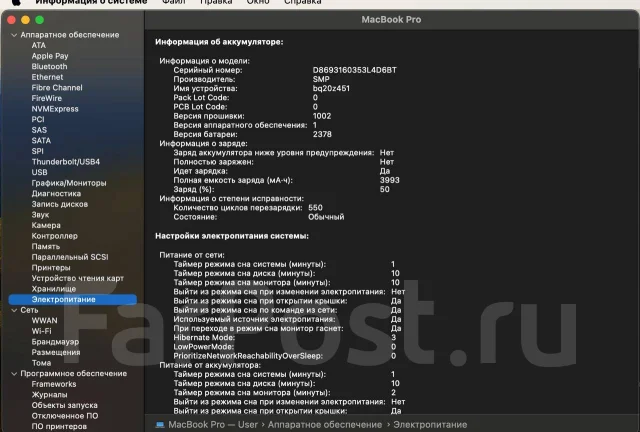Image resolution: width=640 pixels, height=432 pixels.
Task: Select NVMExpress in the sidebar
Action: pos(55,109)
